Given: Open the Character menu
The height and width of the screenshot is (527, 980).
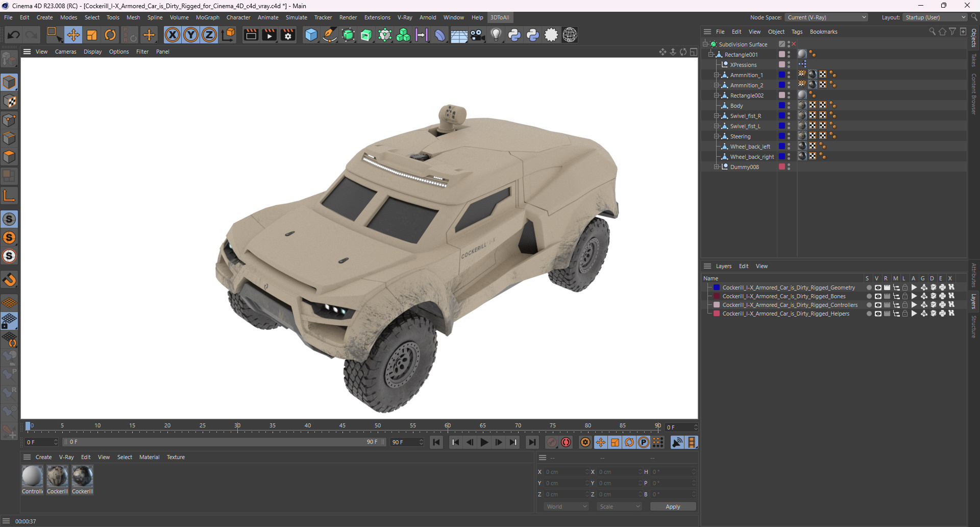Looking at the screenshot, I should click(x=238, y=17).
